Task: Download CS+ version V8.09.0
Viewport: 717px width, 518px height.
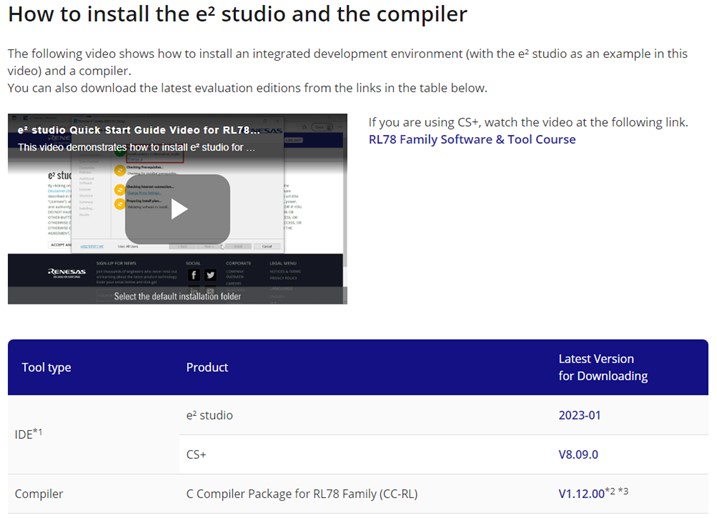Action: [578, 454]
